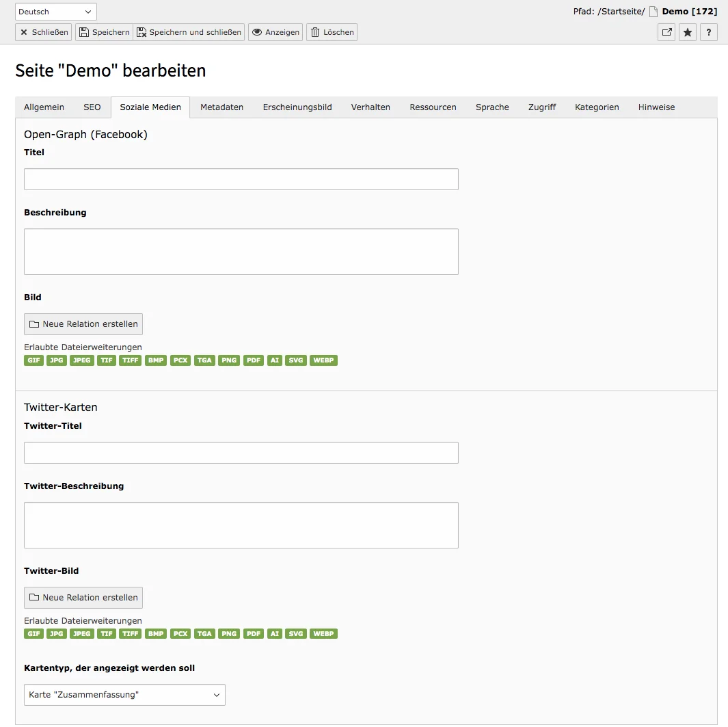The width and height of the screenshot is (728, 727).
Task: Click into the Titel input field
Action: point(241,179)
